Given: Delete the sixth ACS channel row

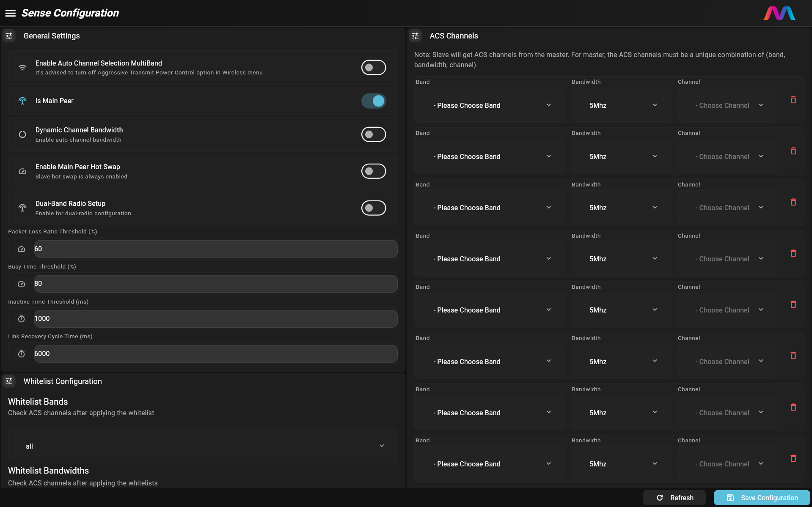Looking at the screenshot, I should 793,356.
